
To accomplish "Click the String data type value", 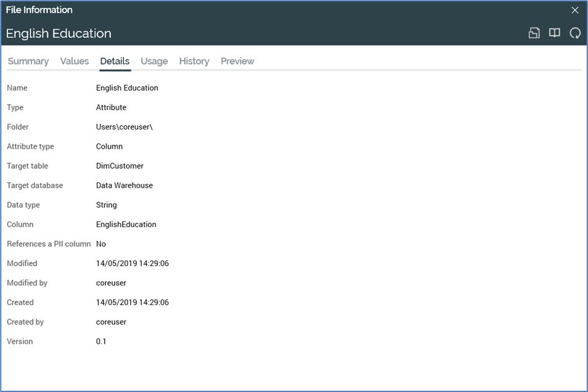I will click(x=106, y=205).
